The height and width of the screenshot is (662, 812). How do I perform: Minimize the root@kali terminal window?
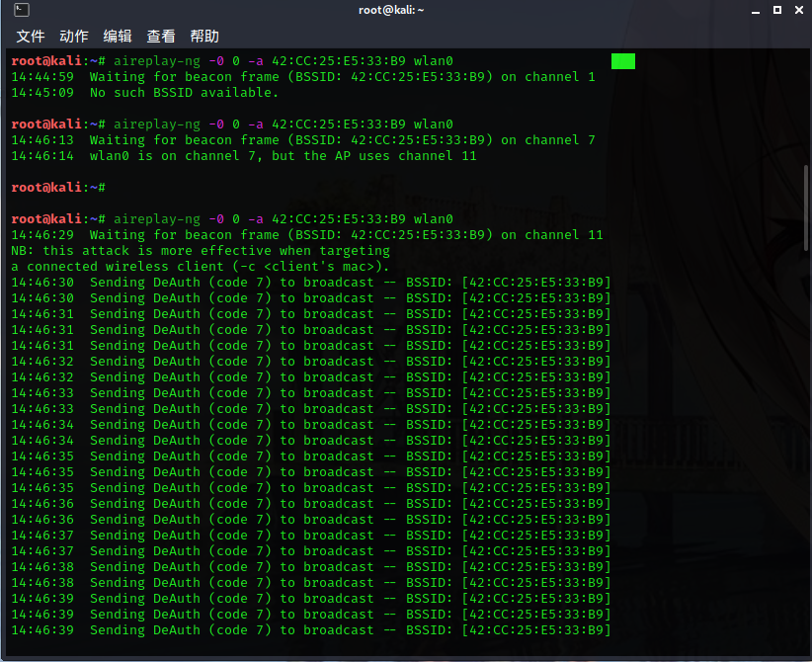(x=756, y=10)
